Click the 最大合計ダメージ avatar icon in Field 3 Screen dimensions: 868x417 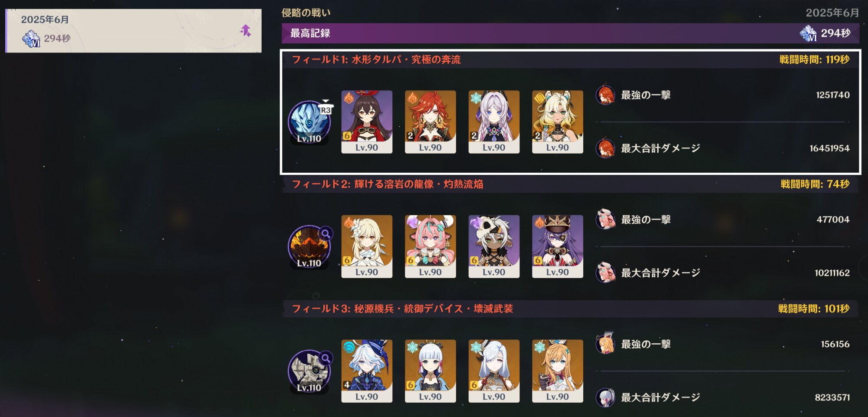pyautogui.click(x=605, y=397)
